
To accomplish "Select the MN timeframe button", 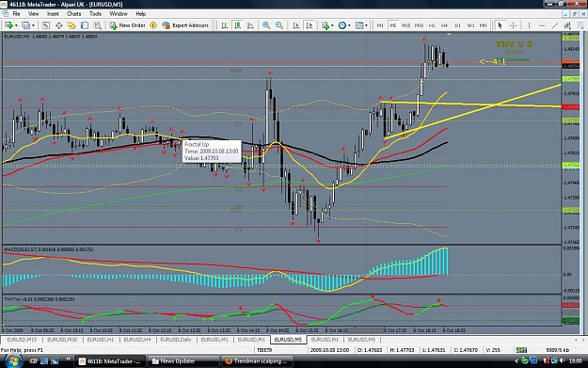I will [484, 25].
